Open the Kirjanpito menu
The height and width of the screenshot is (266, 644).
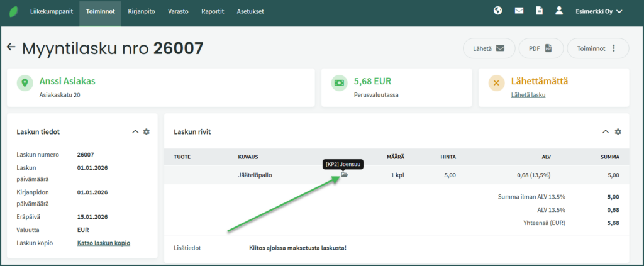142,11
